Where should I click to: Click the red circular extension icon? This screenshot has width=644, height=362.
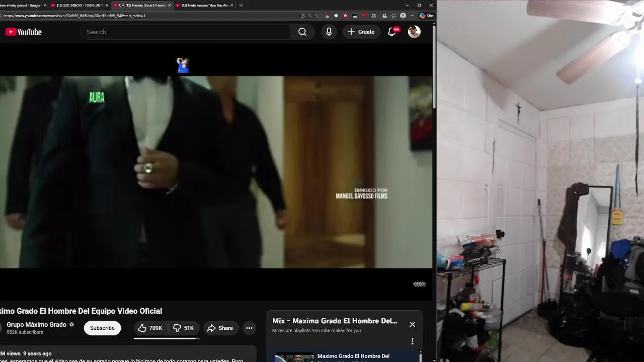pyautogui.click(x=346, y=16)
